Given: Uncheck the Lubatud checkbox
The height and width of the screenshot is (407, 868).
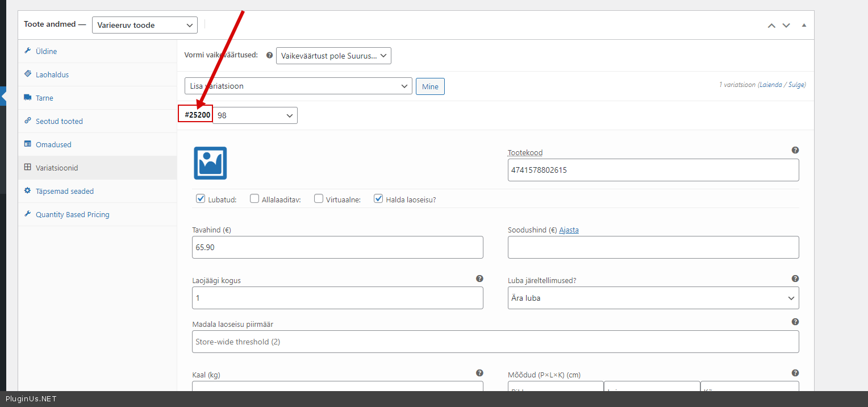Looking at the screenshot, I should pos(201,199).
